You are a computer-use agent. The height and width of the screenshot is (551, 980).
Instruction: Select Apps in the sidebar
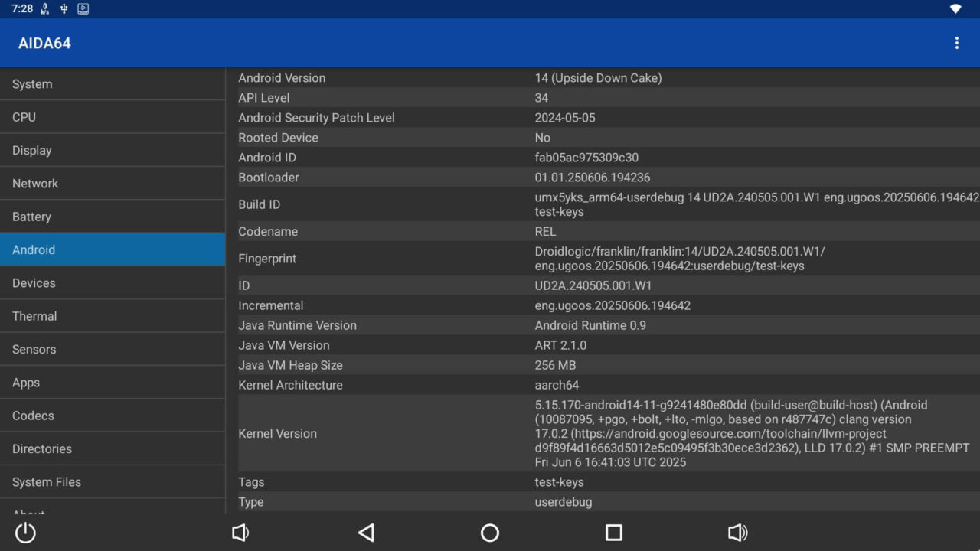[x=113, y=383]
